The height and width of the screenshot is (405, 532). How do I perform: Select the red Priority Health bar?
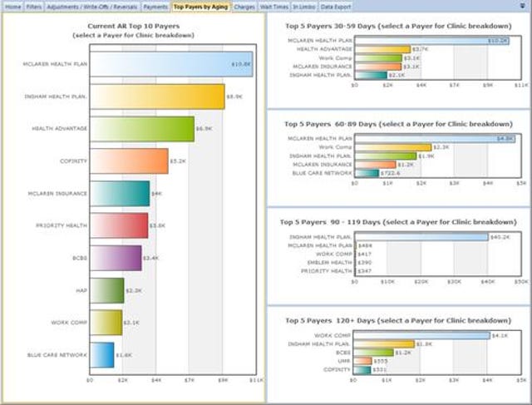pos(118,225)
